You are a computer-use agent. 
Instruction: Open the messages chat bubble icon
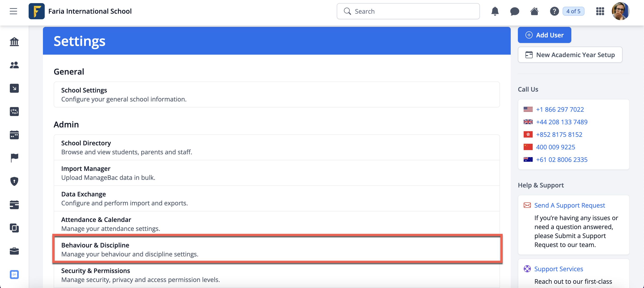pos(514,11)
